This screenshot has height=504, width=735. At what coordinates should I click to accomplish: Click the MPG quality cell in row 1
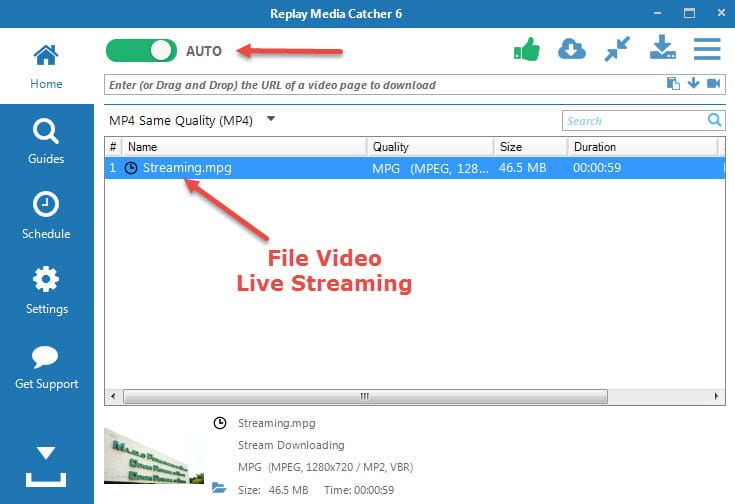430,168
